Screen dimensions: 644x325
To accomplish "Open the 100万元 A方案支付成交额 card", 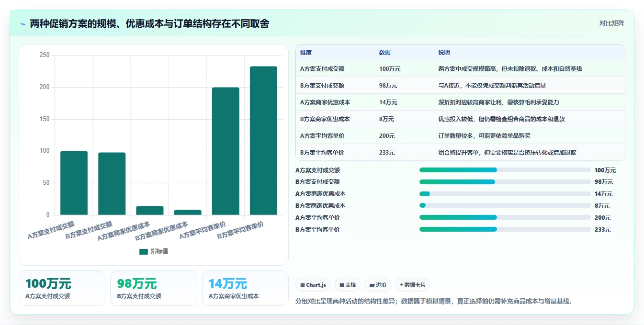I will coord(62,288).
